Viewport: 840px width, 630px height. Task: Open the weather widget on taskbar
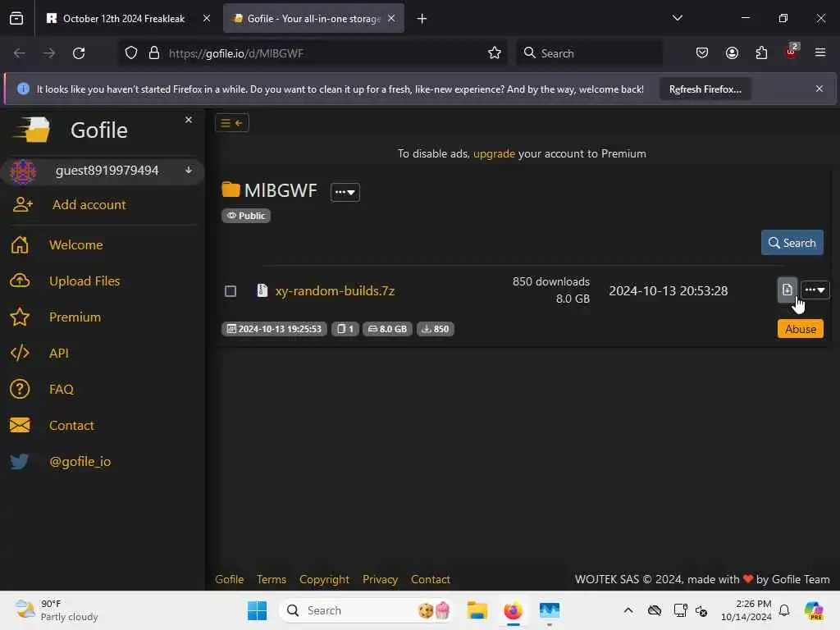point(57,610)
